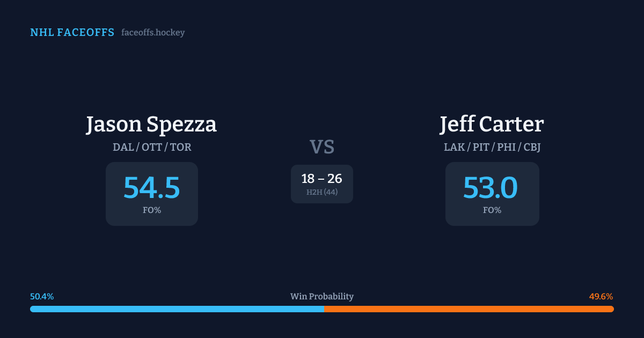Select the Jeff Carter player name
Screen dimensions: 644x338
click(492, 124)
